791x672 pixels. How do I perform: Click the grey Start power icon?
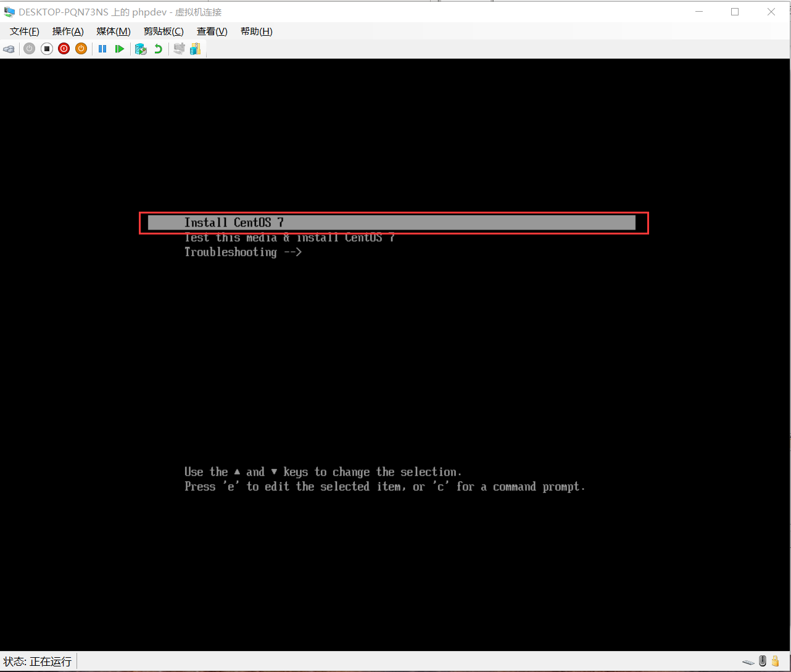click(30, 49)
